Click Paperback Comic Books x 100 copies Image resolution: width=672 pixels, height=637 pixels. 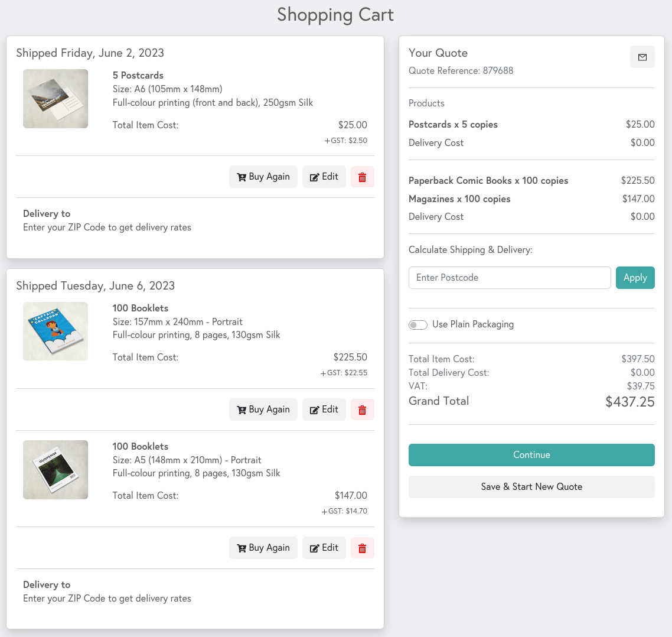coord(488,181)
